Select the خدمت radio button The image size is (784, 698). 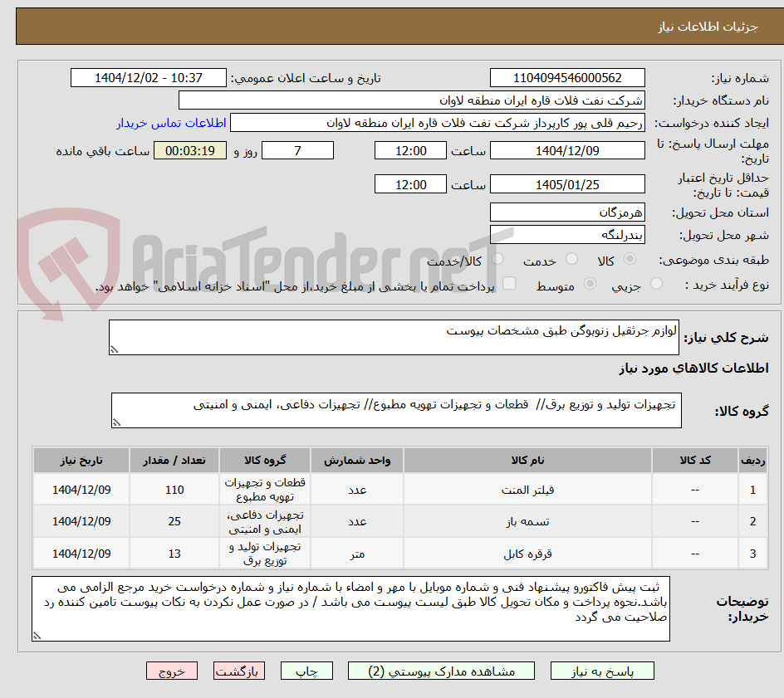click(x=571, y=259)
